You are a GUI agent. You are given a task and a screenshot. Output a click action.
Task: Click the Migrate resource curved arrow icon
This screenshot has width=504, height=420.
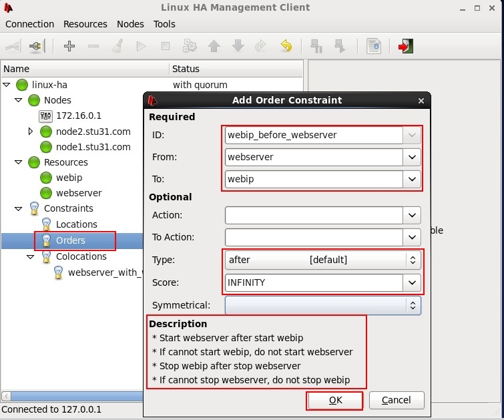pyautogui.click(x=260, y=46)
